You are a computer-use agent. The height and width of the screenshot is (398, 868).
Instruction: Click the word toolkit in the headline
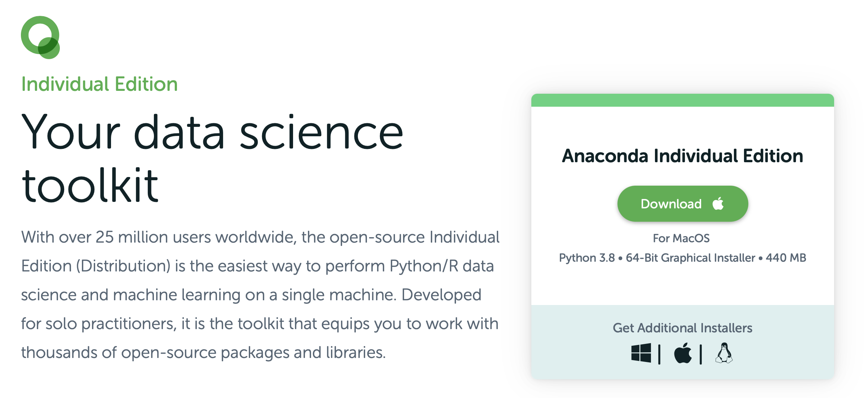point(90,185)
